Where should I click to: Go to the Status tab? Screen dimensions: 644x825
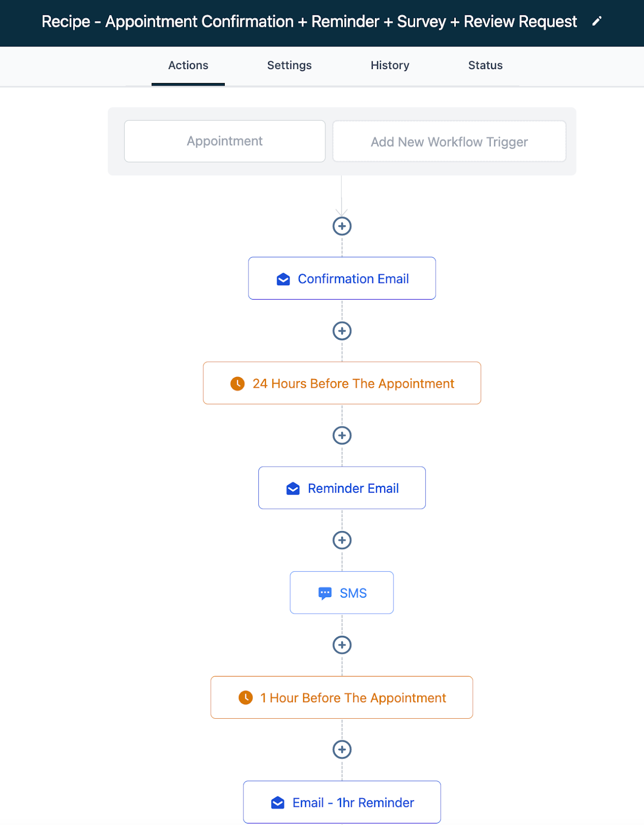[485, 65]
